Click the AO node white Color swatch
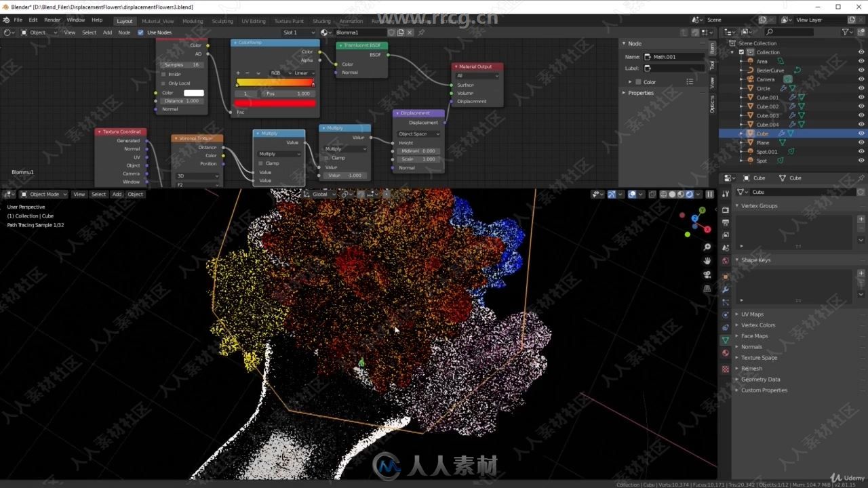This screenshot has height=488, width=868. (x=194, y=93)
